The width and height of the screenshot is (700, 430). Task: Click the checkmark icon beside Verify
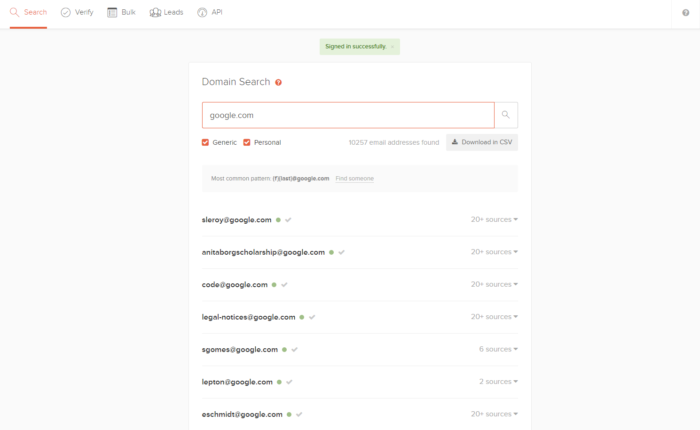click(66, 13)
